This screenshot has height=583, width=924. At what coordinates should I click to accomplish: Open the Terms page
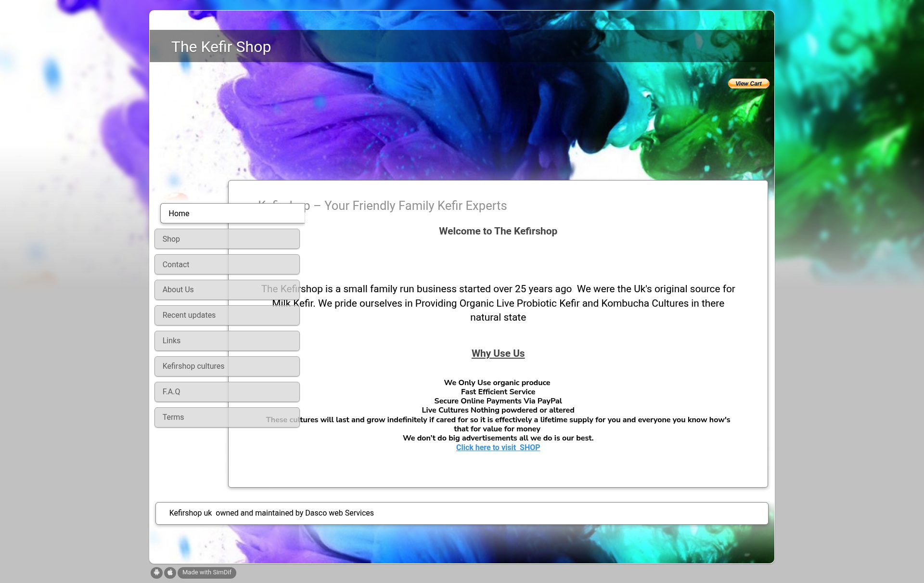coord(227,417)
